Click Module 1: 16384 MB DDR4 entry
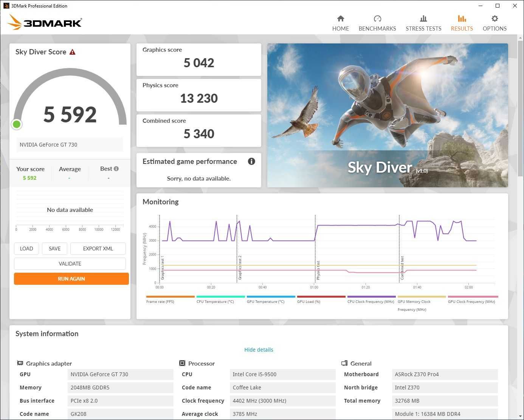 [445, 414]
